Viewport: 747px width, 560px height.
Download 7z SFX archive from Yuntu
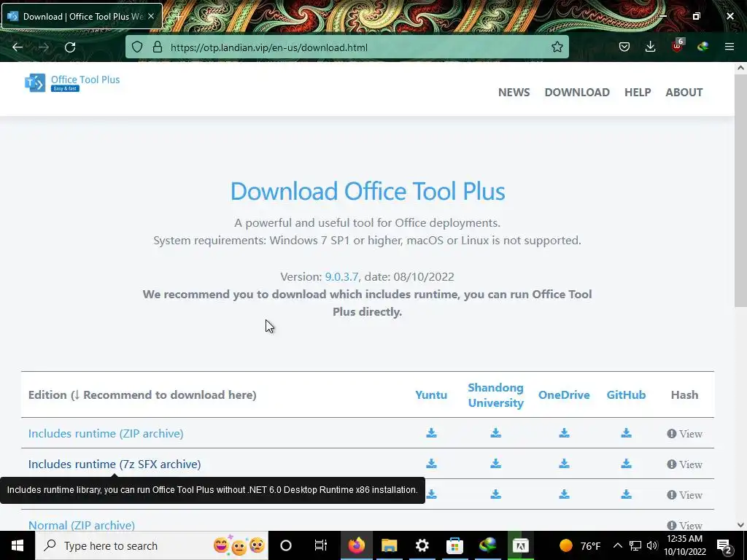[431, 463]
